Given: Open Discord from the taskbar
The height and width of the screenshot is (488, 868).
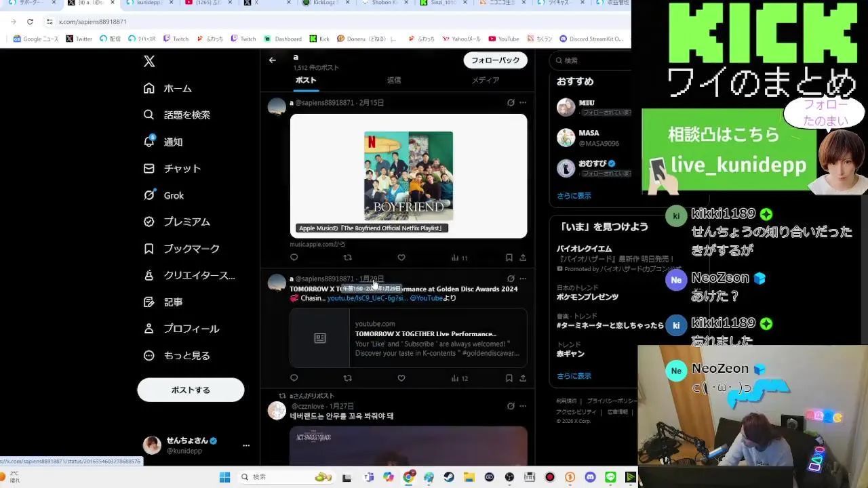Looking at the screenshot, I should pyautogui.click(x=590, y=477).
